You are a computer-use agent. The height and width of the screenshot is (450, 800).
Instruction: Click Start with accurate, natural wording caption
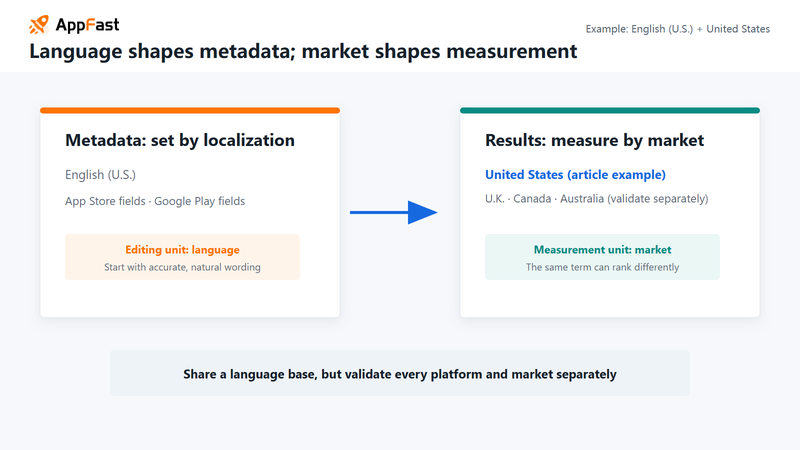tap(182, 267)
